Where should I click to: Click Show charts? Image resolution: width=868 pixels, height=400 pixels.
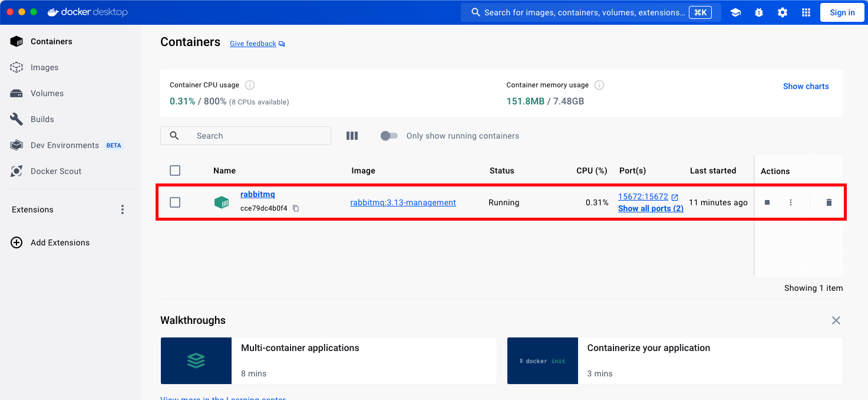coord(806,86)
